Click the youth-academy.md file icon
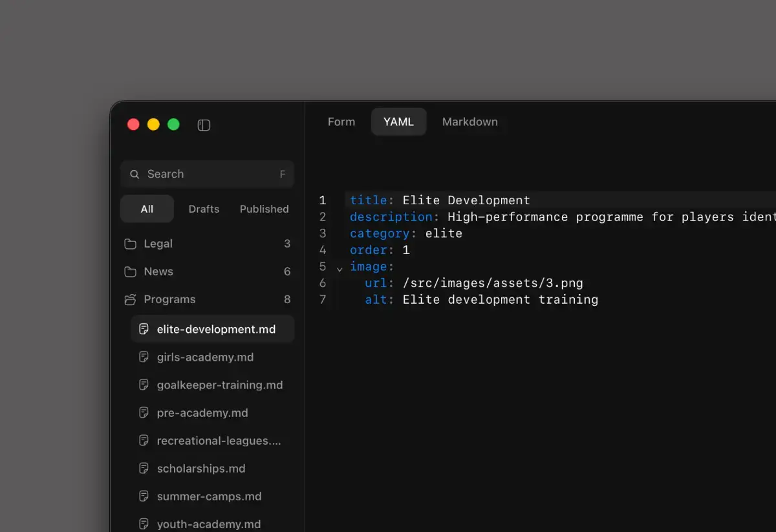Screen dimensions: 776x532 tap(144, 524)
